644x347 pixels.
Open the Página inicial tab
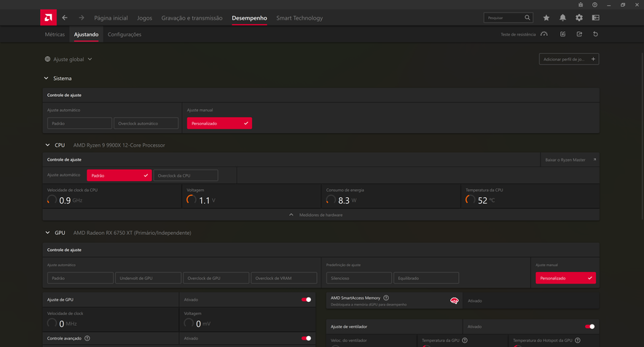[x=111, y=17]
